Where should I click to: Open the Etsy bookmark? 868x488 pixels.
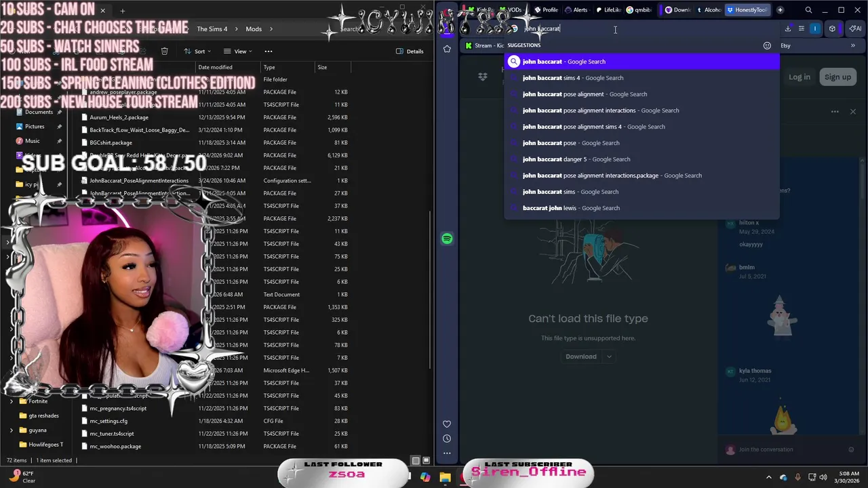[x=785, y=45]
